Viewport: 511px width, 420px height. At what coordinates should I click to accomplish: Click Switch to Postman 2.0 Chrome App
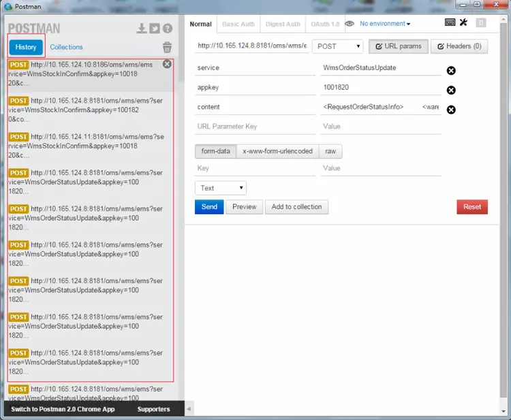(63, 409)
